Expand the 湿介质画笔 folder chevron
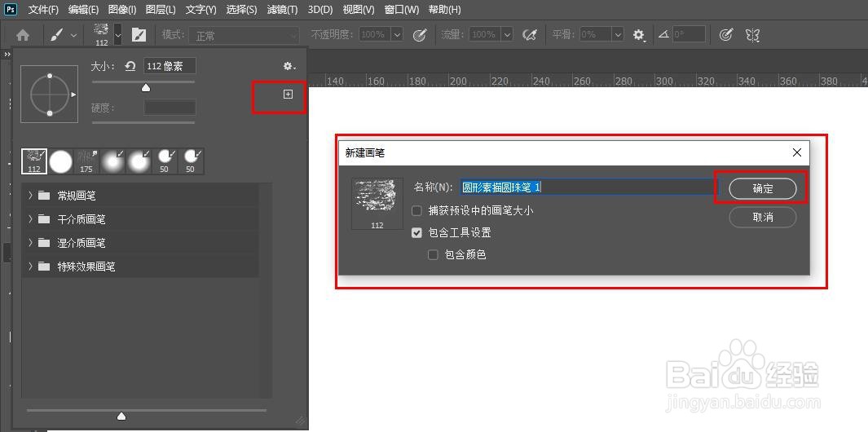This screenshot has height=432, width=868. pos(30,243)
